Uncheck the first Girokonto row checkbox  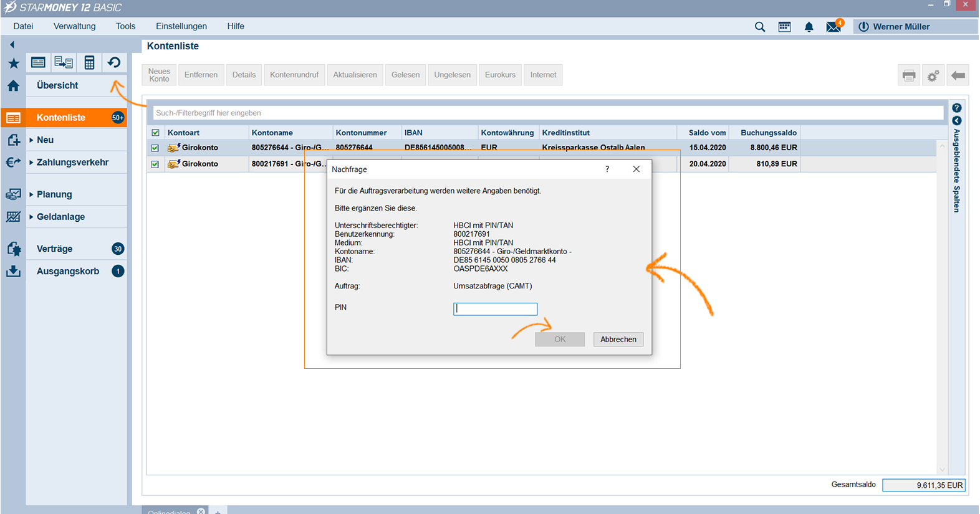tap(155, 148)
